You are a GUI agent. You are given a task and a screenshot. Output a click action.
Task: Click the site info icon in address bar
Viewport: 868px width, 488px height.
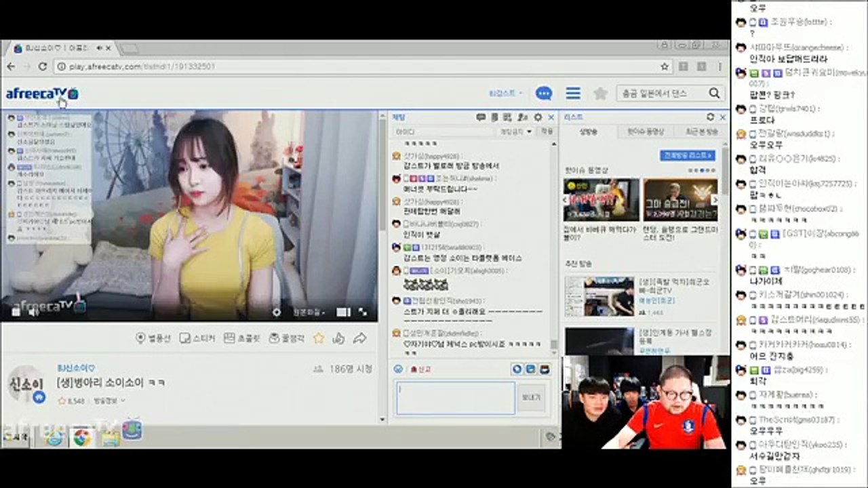(x=61, y=66)
